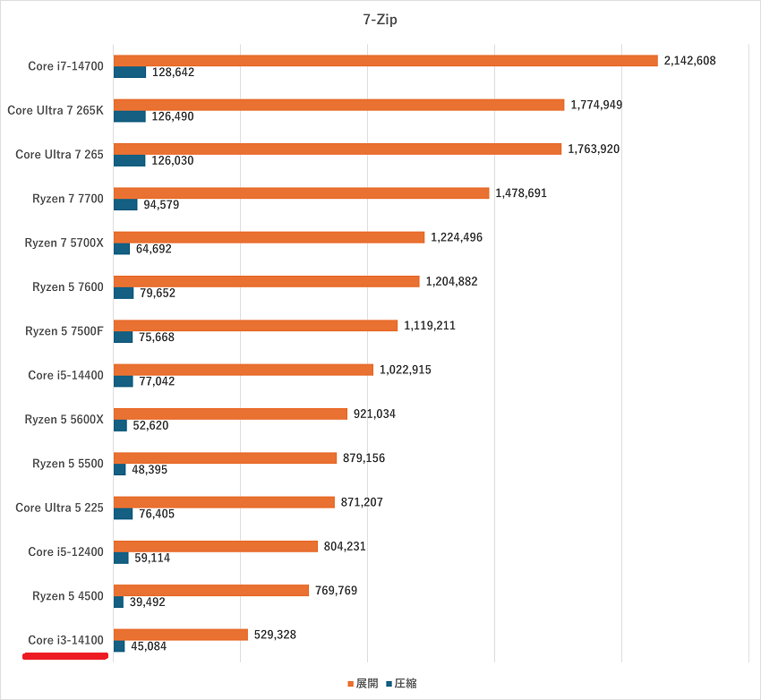The height and width of the screenshot is (700, 761).
Task: Select the Core i5-12400 axis label
Action: [x=65, y=552]
